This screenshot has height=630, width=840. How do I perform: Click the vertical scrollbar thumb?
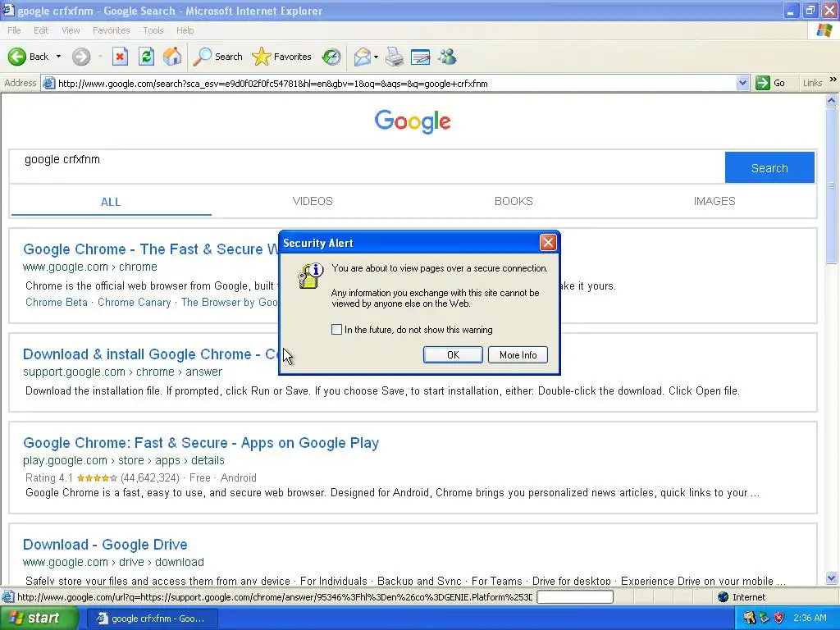(832, 185)
